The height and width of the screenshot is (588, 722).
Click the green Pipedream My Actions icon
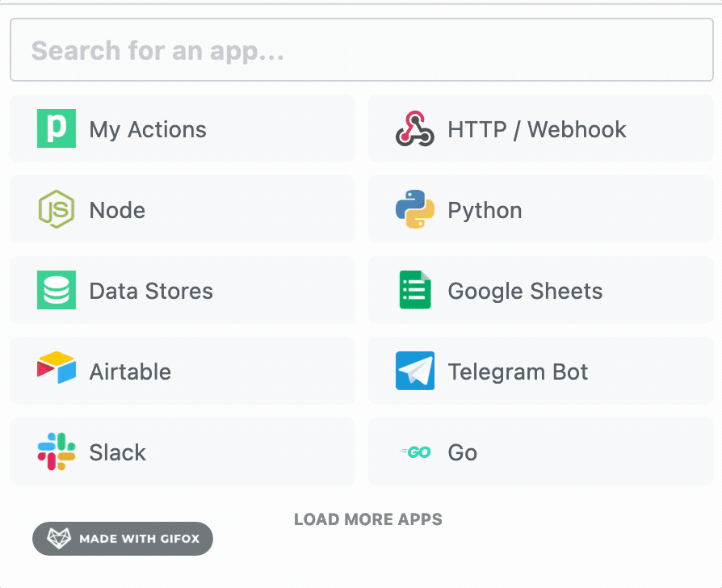coord(57,128)
